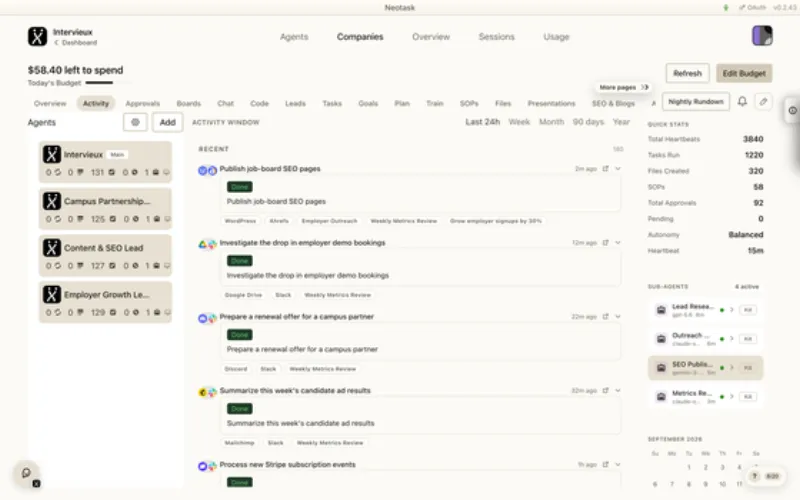Switch to the Agents top navigation tab
Screen dimensions: 800x500
coord(294,37)
